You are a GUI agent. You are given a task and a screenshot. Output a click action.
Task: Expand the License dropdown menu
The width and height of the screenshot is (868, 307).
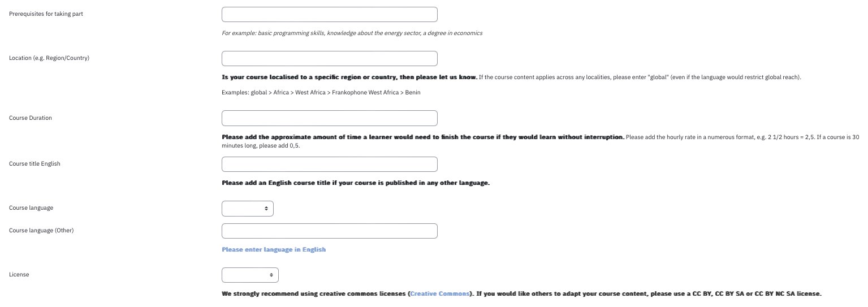(250, 275)
